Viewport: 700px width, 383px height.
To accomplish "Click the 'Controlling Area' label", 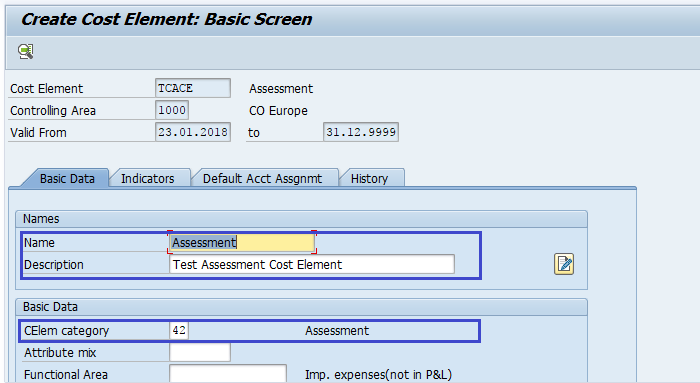I will [53, 111].
